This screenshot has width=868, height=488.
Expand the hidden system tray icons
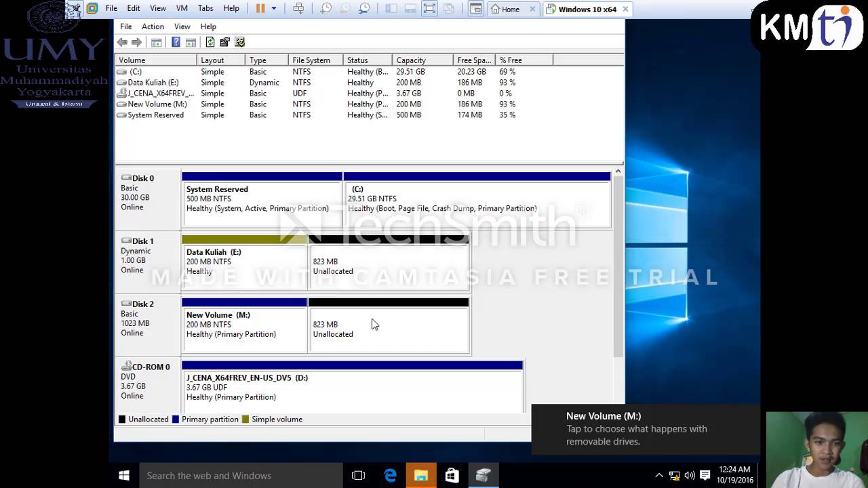(658, 476)
